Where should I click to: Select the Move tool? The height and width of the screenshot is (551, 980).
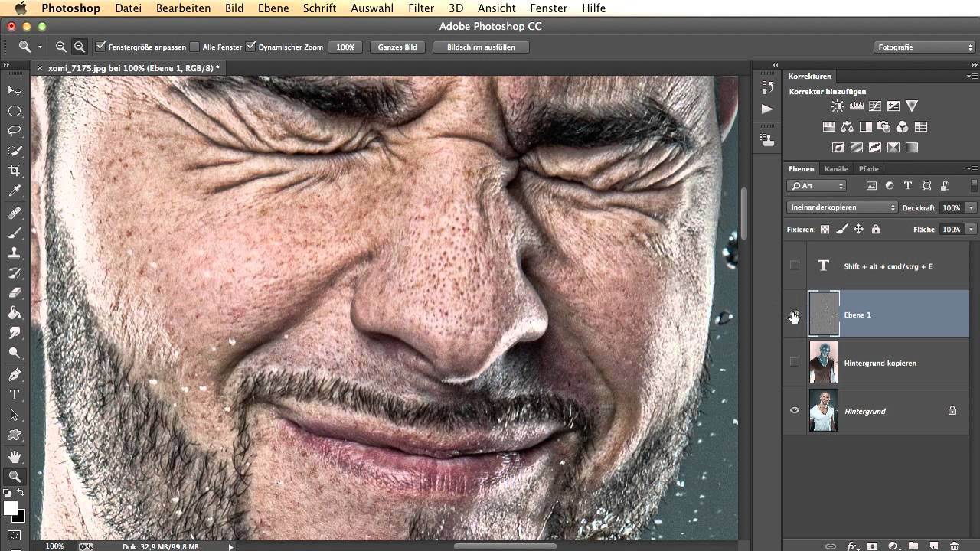click(x=14, y=90)
